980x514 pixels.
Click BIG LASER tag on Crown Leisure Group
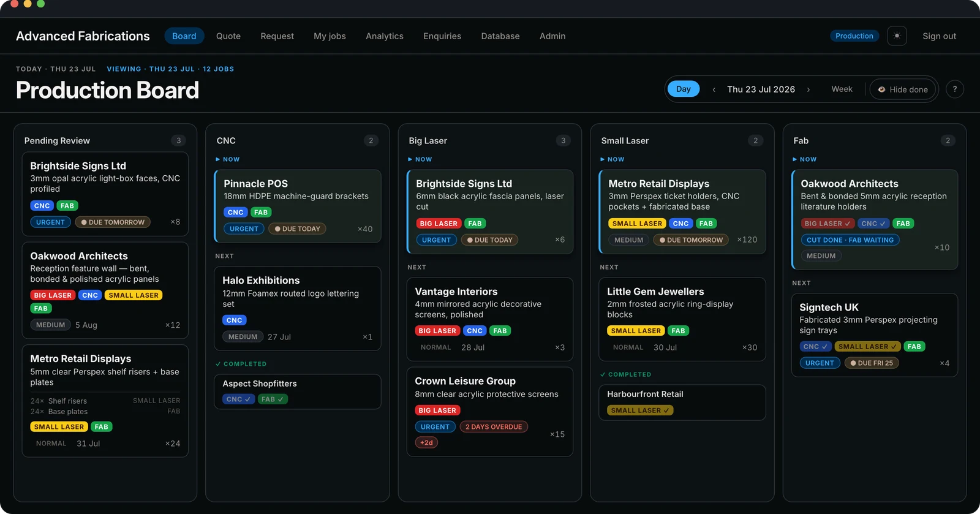[x=437, y=410]
